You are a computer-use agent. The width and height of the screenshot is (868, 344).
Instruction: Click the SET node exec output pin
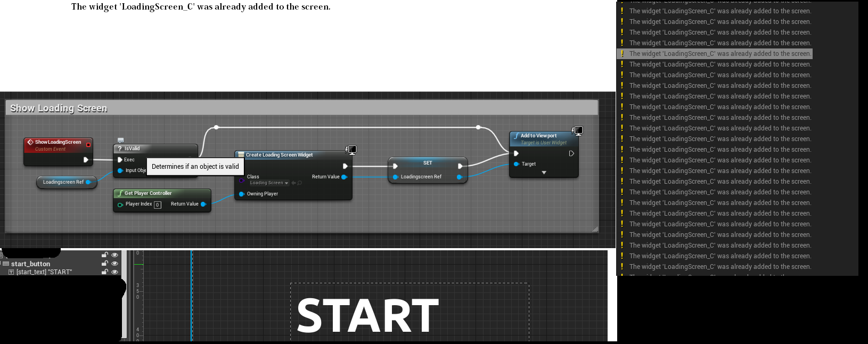point(460,166)
